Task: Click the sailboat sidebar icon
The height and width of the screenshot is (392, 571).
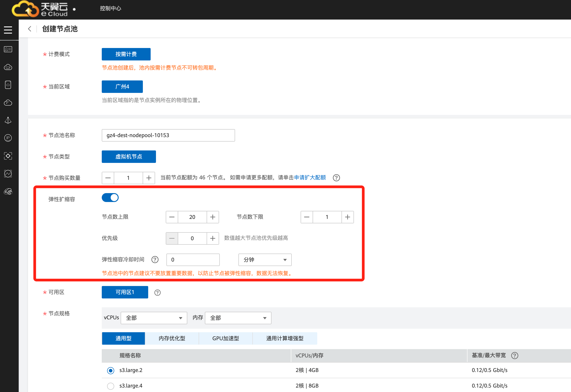Action: pos(8,120)
